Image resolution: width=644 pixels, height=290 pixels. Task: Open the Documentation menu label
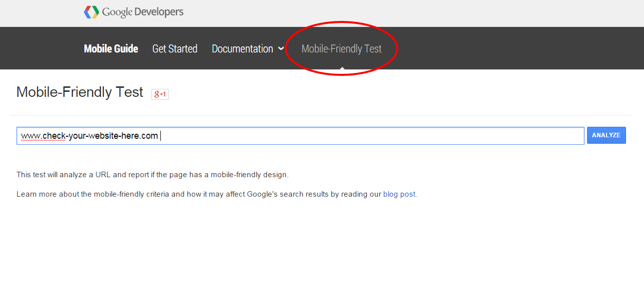coord(242,48)
